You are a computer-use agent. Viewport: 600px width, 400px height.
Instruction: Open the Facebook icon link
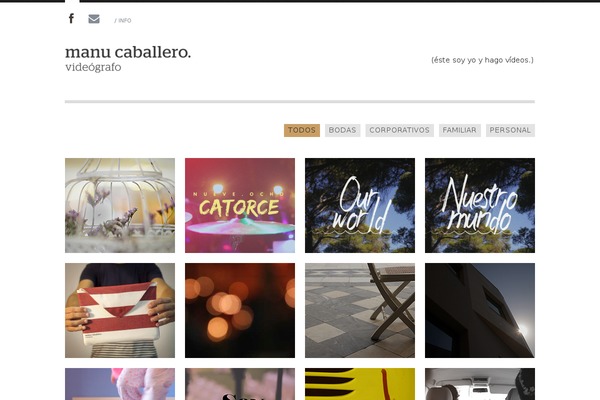[71, 18]
